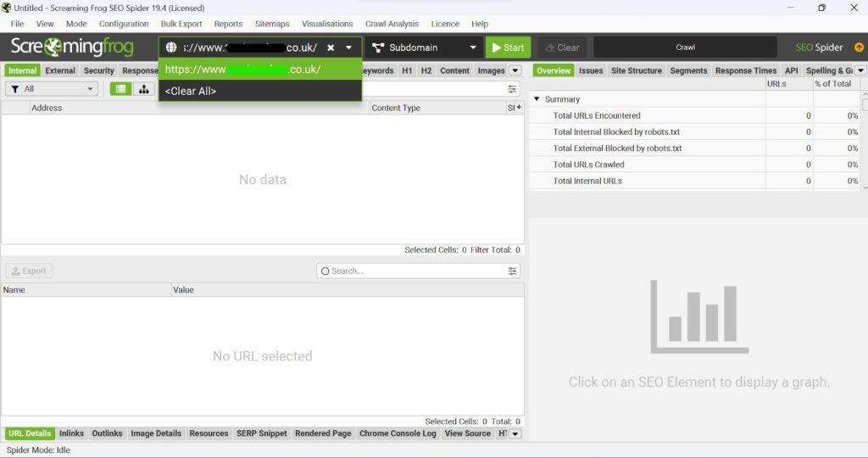Switch to the H1 tab
Viewport: 868px width, 458px height.
tap(407, 70)
